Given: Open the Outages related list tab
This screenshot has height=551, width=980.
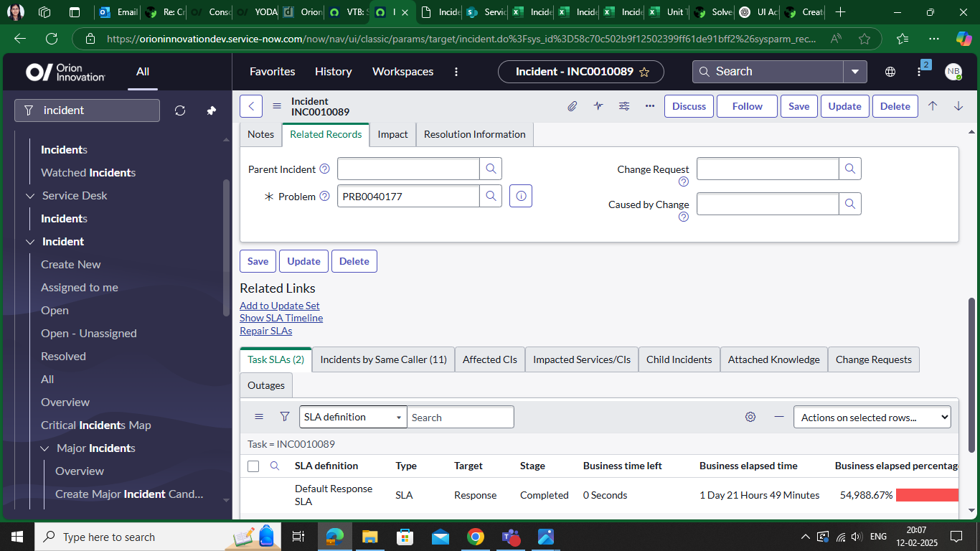Looking at the screenshot, I should [266, 385].
